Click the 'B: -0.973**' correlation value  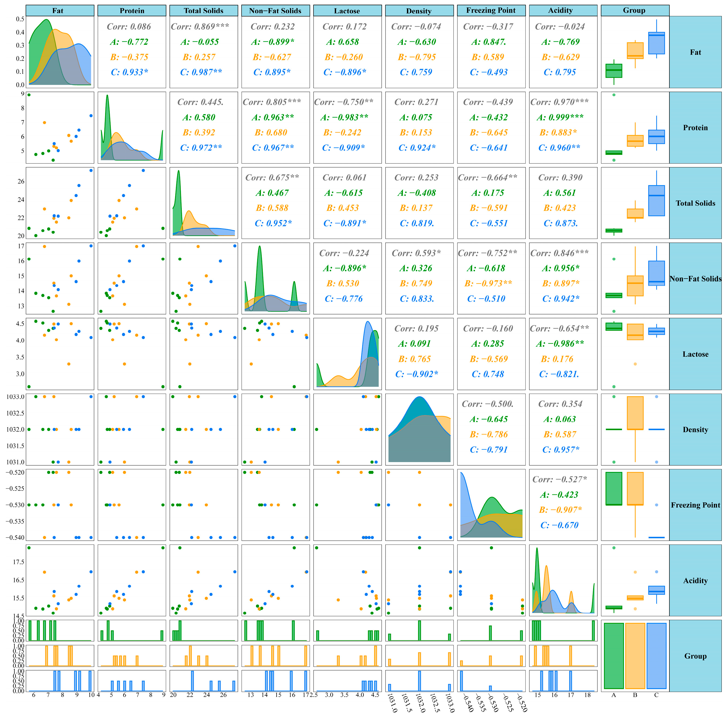pyautogui.click(x=488, y=284)
